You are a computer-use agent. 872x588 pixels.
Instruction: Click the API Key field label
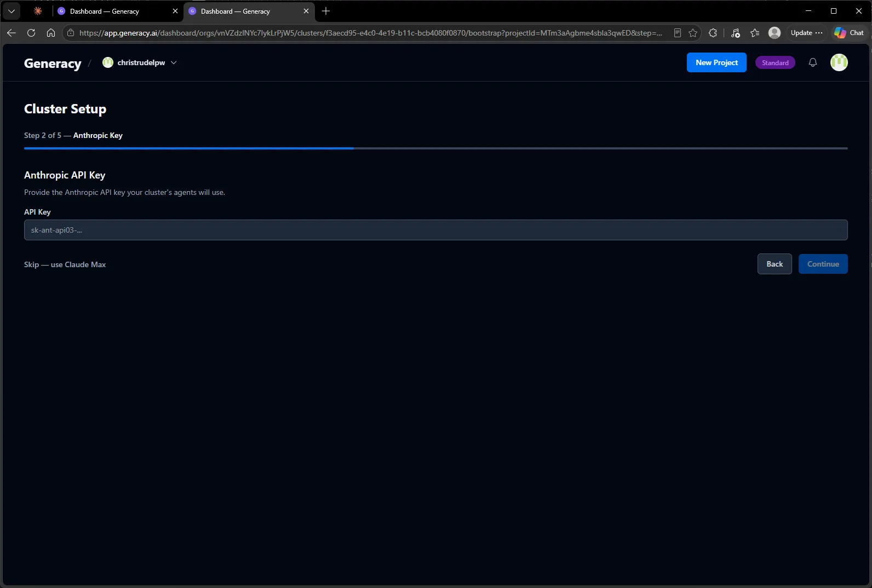pos(37,212)
